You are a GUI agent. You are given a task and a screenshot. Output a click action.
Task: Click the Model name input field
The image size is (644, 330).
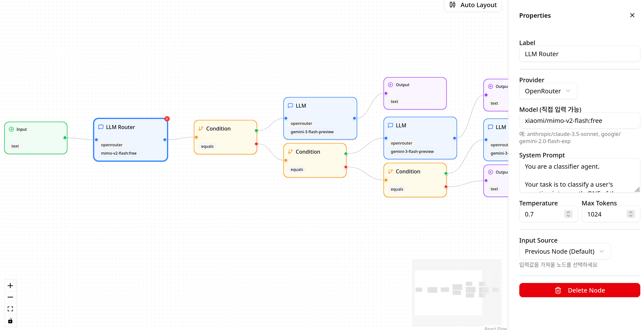tap(579, 121)
